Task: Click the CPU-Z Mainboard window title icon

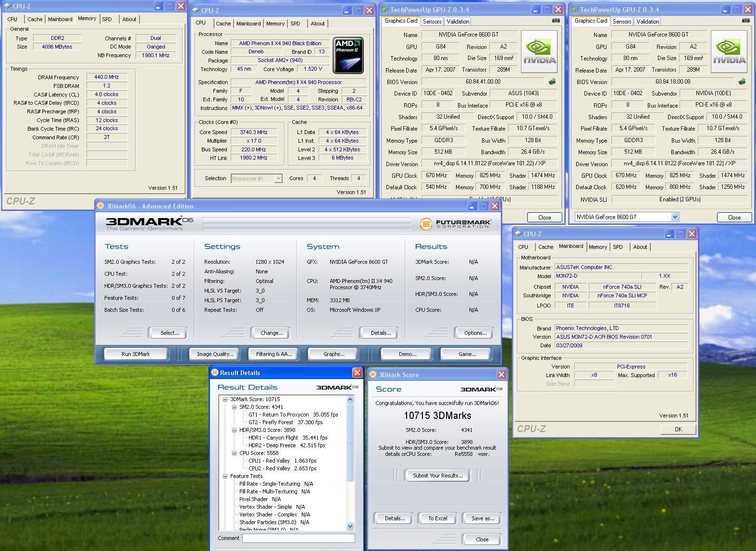Action: (x=518, y=234)
